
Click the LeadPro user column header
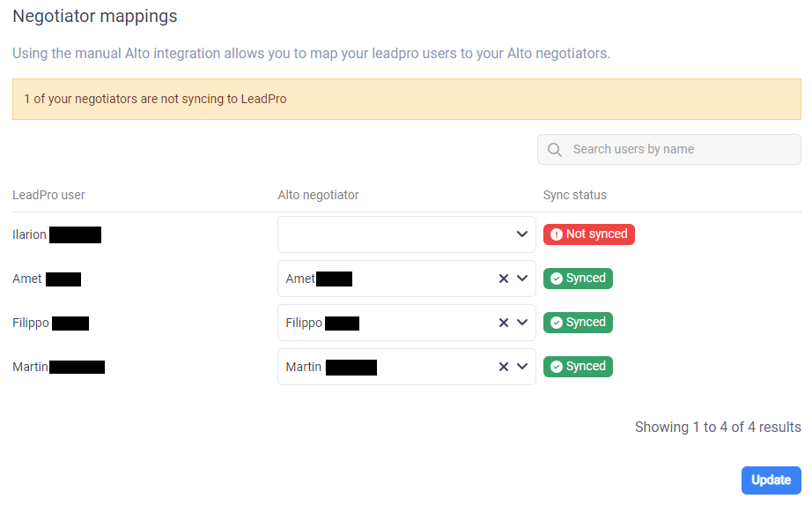[x=48, y=195]
